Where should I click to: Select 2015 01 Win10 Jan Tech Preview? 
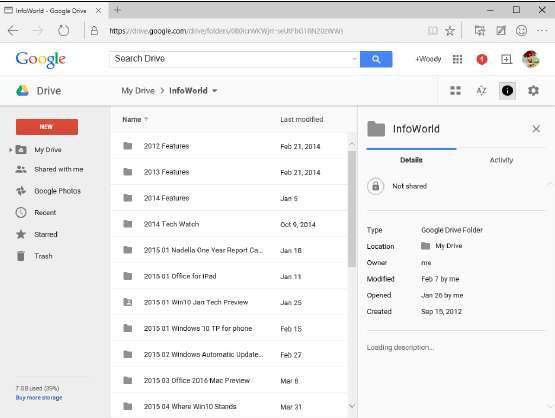pyautogui.click(x=228, y=302)
